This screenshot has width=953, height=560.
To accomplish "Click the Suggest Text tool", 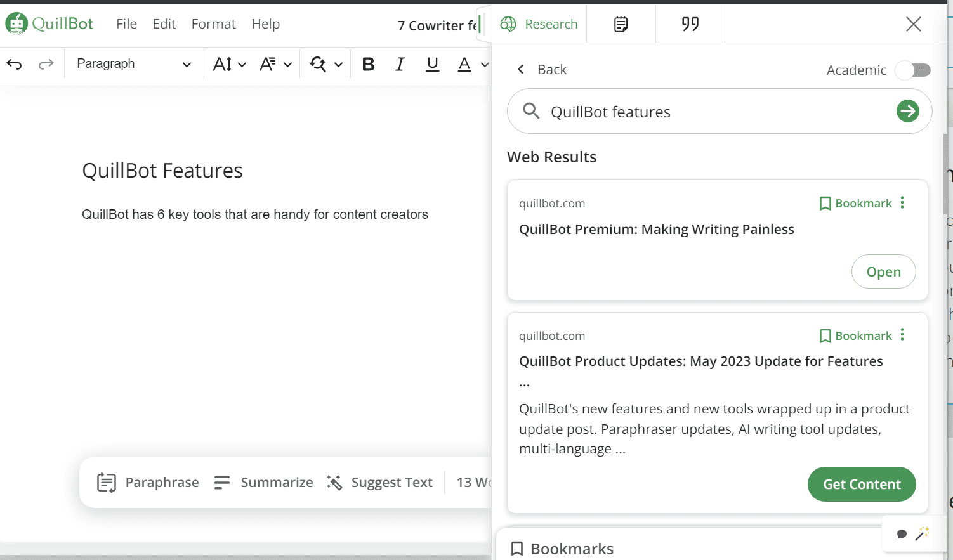I will [x=379, y=483].
